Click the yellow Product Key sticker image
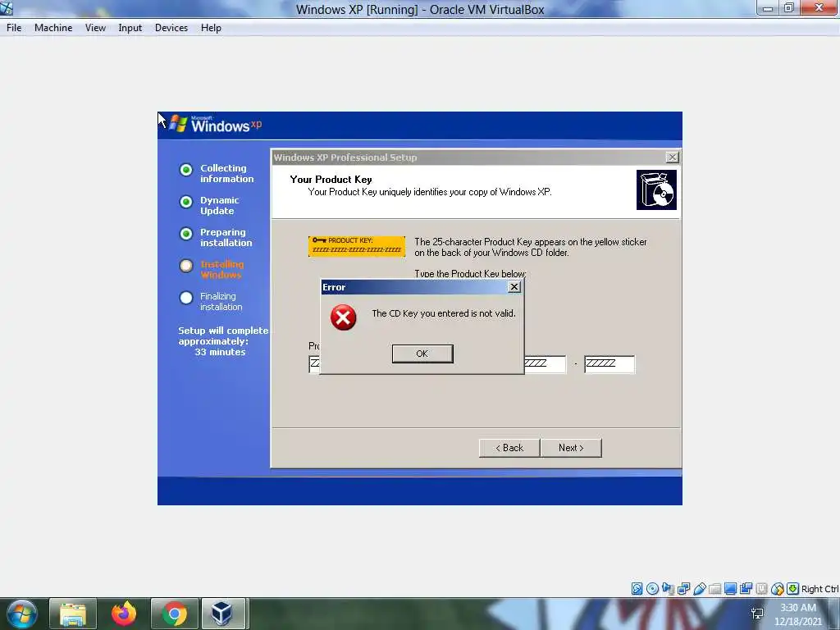 pyautogui.click(x=357, y=246)
